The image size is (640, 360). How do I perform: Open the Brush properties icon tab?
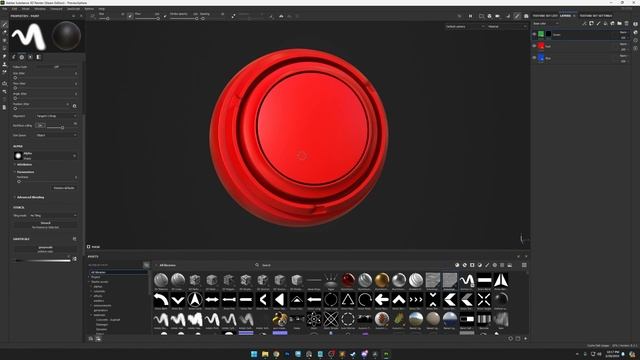[13, 57]
